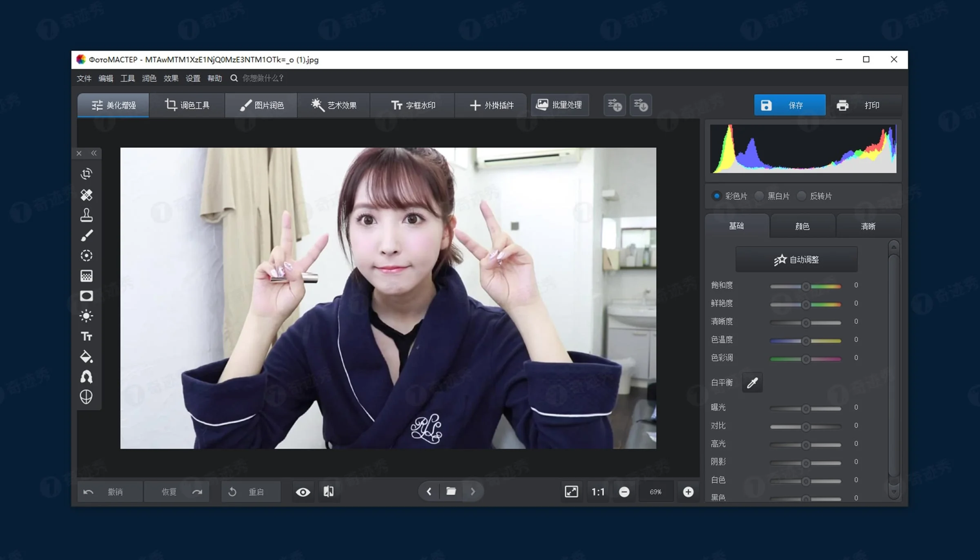Viewport: 980px width, 560px height.
Task: Select the adjustment brush tool
Action: (86, 235)
